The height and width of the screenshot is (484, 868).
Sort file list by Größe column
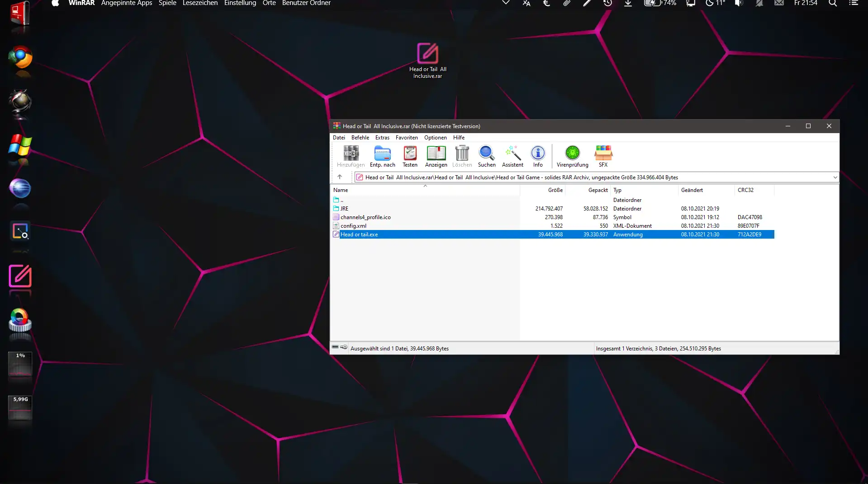coord(555,190)
